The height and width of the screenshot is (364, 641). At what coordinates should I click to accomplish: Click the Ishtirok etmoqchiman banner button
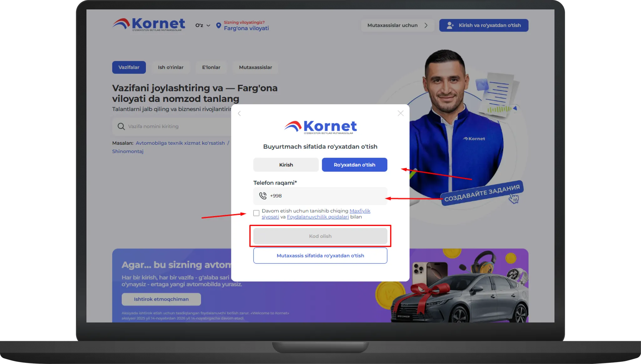tap(161, 299)
